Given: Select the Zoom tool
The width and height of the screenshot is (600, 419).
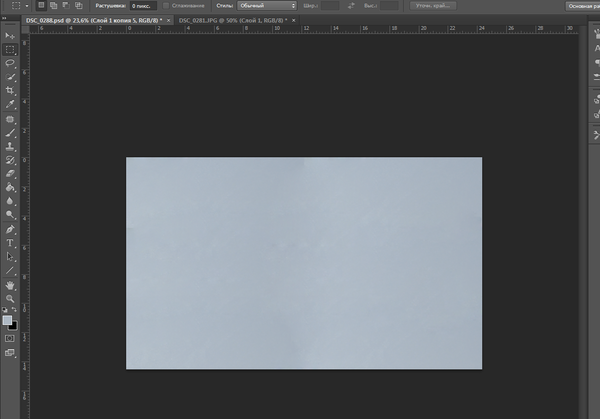Looking at the screenshot, I should pos(10,299).
